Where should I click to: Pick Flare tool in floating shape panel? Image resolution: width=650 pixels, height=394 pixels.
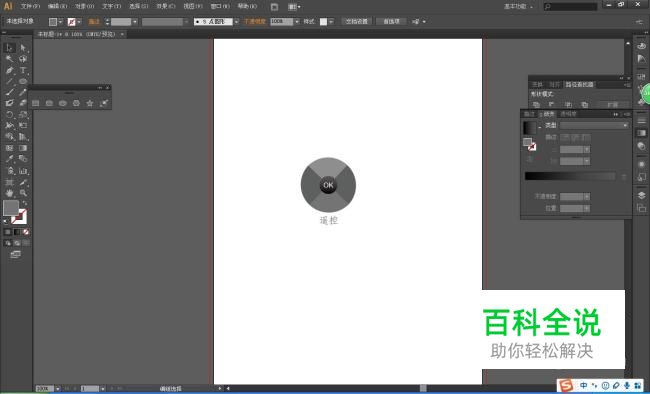(104, 103)
